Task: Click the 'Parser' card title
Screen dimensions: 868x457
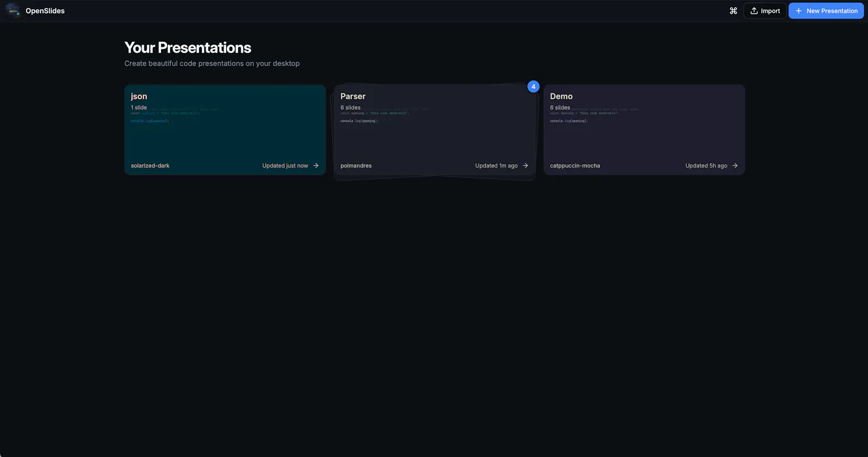Action: point(353,96)
